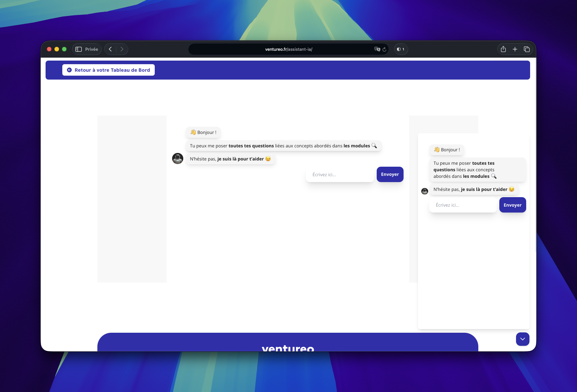The height and width of the screenshot is (392, 577).
Task: Show the tab overview icon
Action: [527, 49]
